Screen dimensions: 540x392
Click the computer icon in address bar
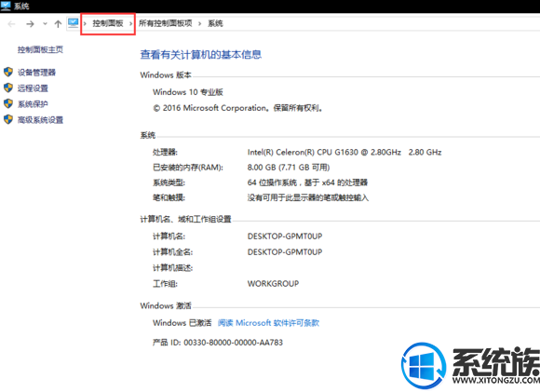(73, 23)
